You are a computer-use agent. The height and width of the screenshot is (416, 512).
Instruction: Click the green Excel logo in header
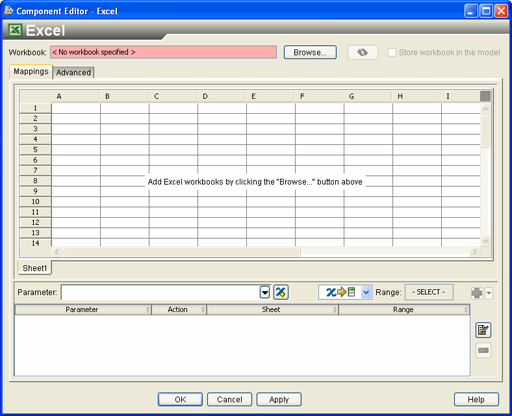point(15,30)
